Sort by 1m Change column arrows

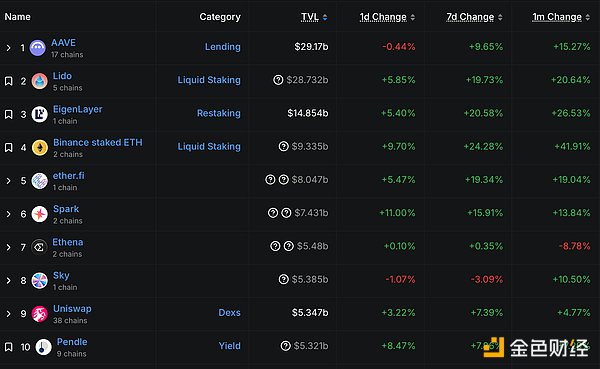pos(587,17)
